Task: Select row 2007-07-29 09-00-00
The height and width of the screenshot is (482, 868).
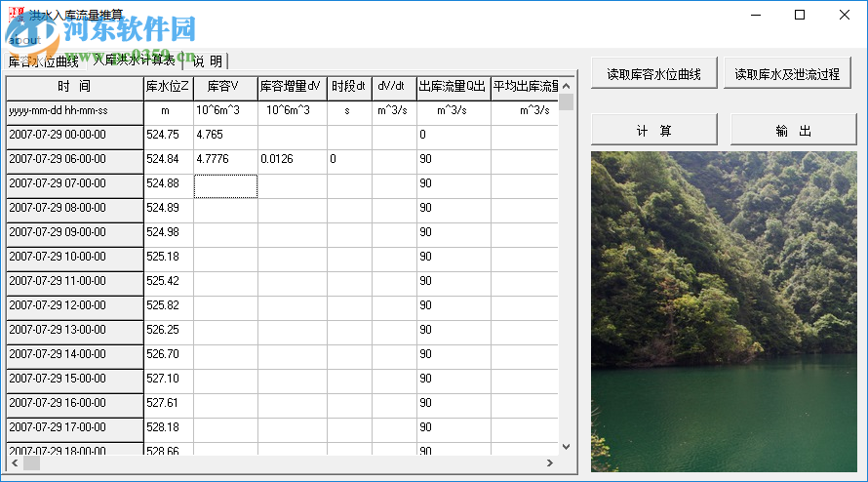Action: pos(75,234)
